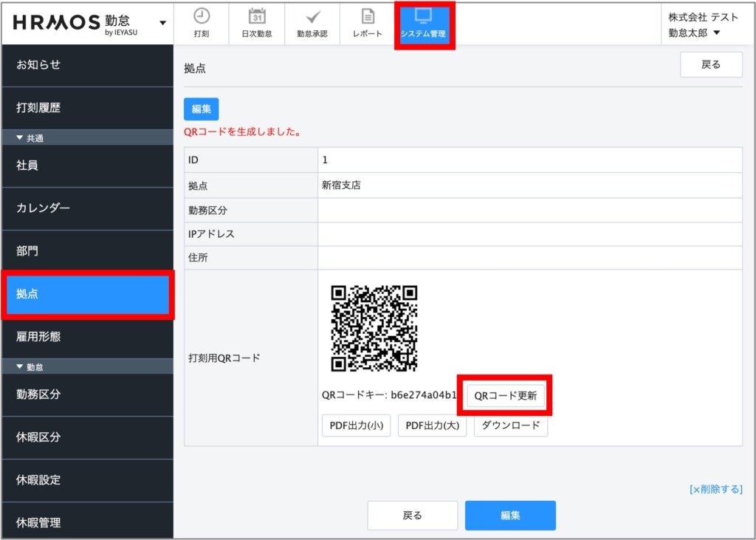
Task: Select 拠点 in the sidebar
Action: 86,294
